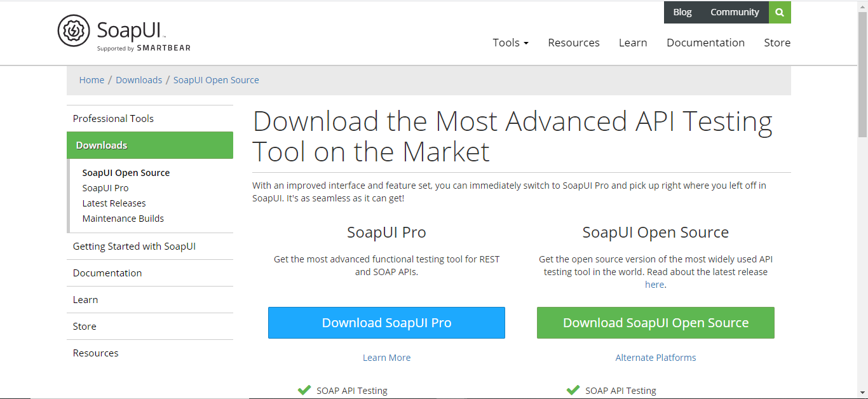Click the 'here' link about the latest release

[x=654, y=284]
